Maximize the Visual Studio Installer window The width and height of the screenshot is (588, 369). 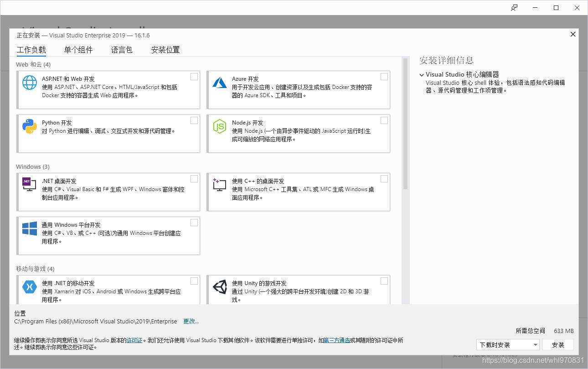coord(556,8)
